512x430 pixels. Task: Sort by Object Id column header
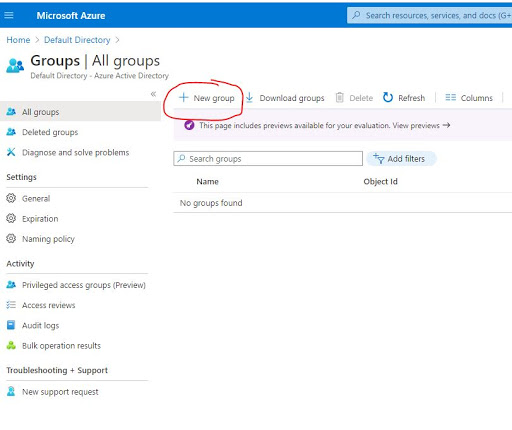coord(380,182)
